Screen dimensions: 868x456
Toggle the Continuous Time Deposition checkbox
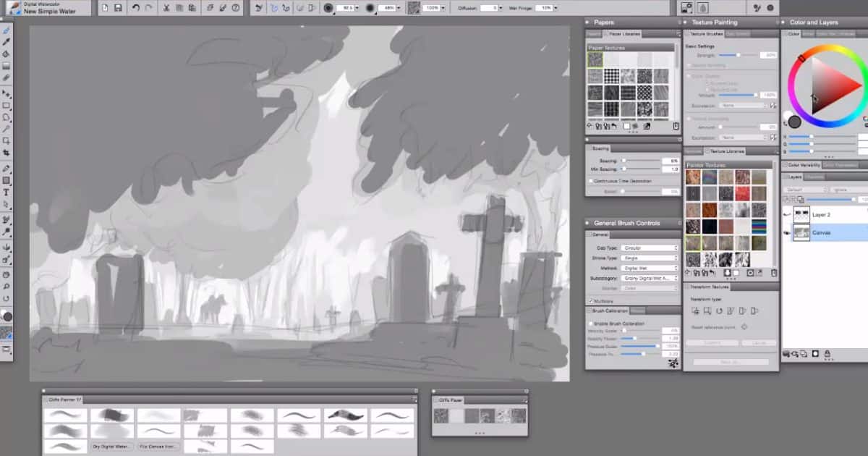[590, 180]
